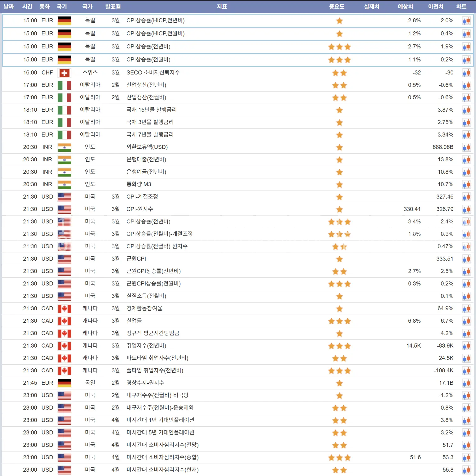Click the 중요도 column header
Viewport: 476px width, 476px height.
(x=337, y=7)
